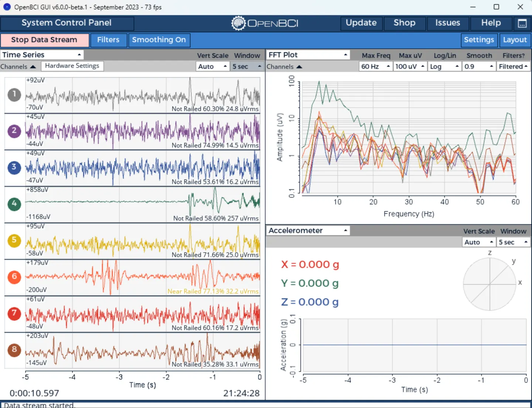Open the Layout selector
Viewport: 532px width, 408px height.
point(515,40)
